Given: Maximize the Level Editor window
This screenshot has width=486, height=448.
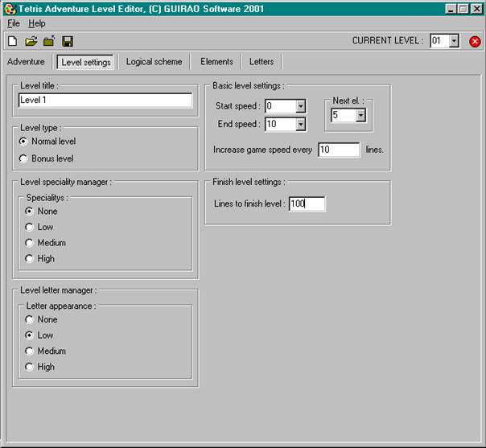Looking at the screenshot, I should tap(463, 9).
